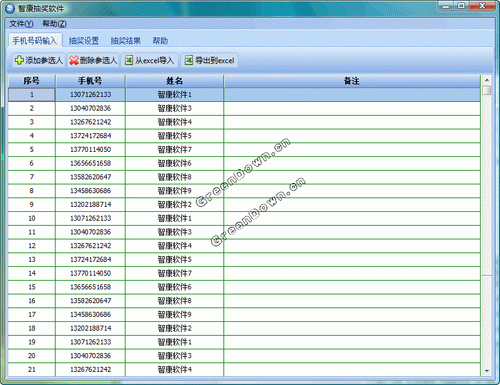Viewport: 500px width, 385px height.
Task: Select row number 10 cell
Action: pos(32,218)
